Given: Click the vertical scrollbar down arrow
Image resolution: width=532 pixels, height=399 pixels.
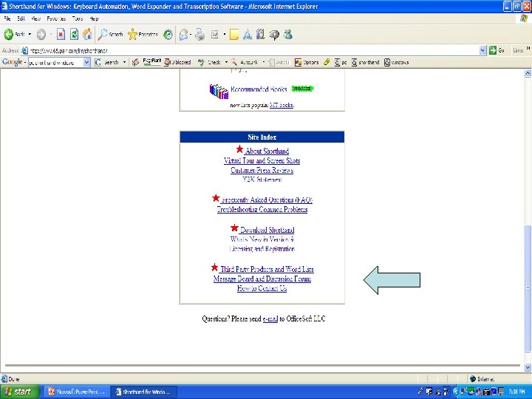Looking at the screenshot, I should click(x=528, y=367).
